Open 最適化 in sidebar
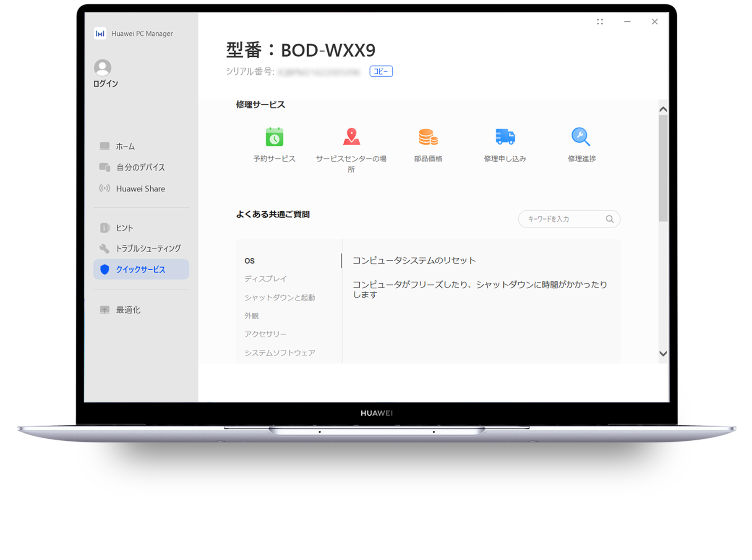Image resolution: width=752 pixels, height=560 pixels. click(141, 310)
